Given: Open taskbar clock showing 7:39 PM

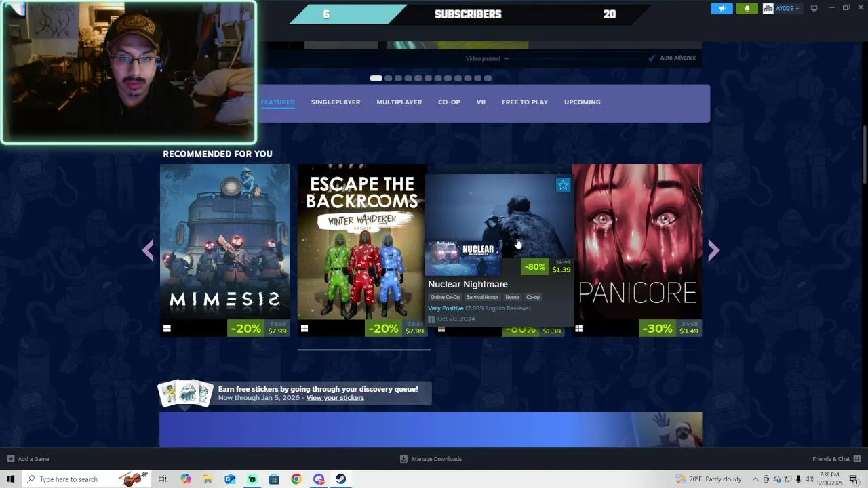Looking at the screenshot, I should tap(830, 479).
